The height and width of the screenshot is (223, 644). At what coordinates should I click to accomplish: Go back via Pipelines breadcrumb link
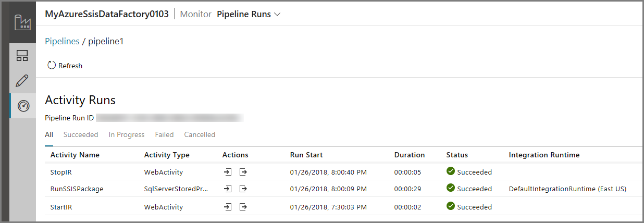pos(62,41)
